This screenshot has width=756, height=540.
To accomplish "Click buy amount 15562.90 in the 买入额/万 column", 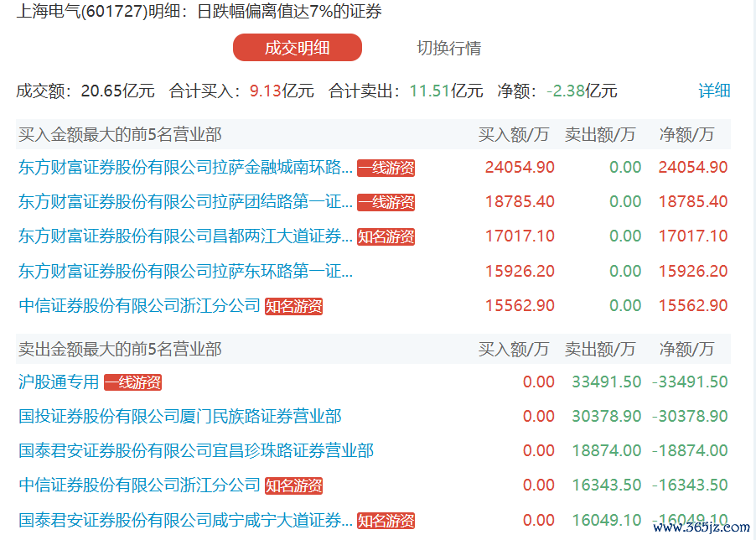I will (520, 306).
